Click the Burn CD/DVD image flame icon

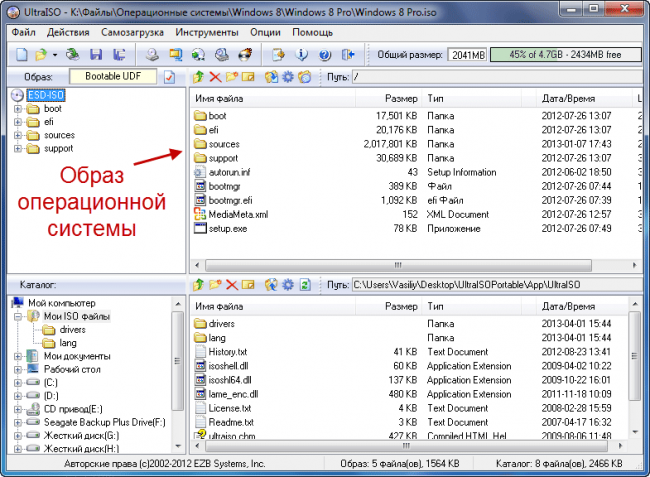tap(245, 55)
